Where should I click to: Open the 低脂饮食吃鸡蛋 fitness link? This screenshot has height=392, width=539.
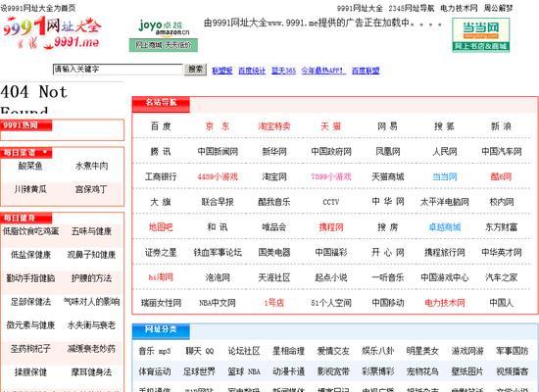coord(30,231)
